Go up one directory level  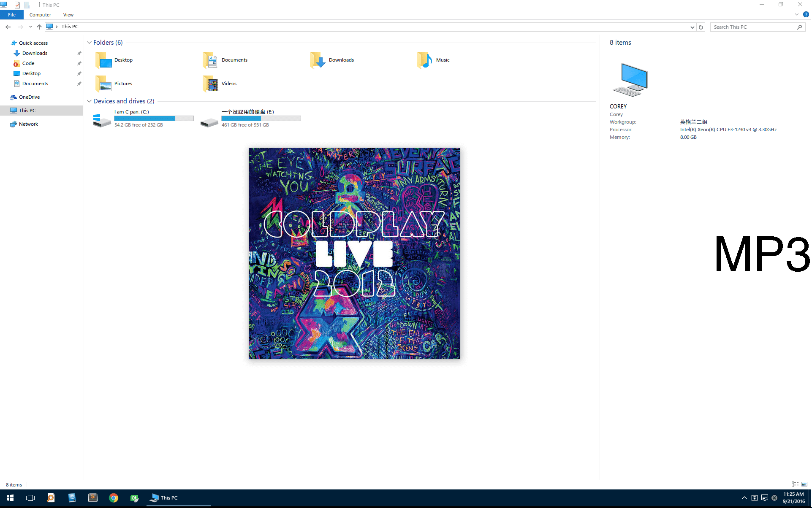click(x=39, y=27)
